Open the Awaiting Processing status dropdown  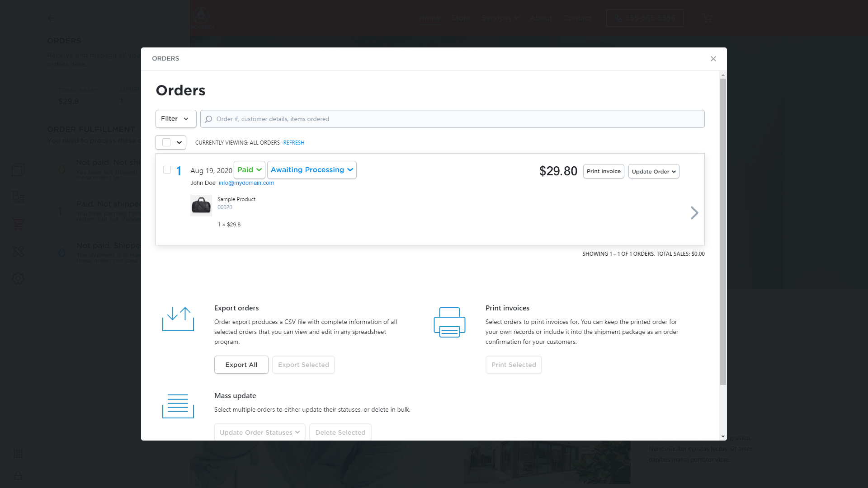click(312, 170)
